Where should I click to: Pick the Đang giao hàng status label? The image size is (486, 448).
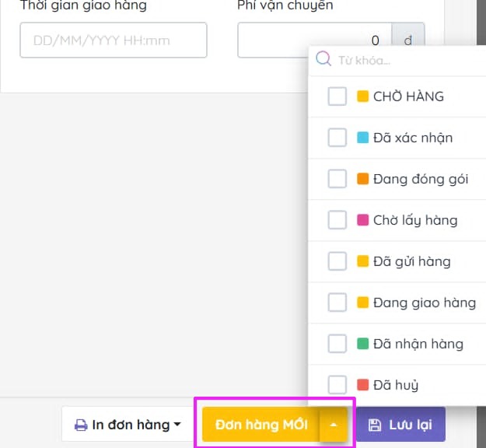424,303
